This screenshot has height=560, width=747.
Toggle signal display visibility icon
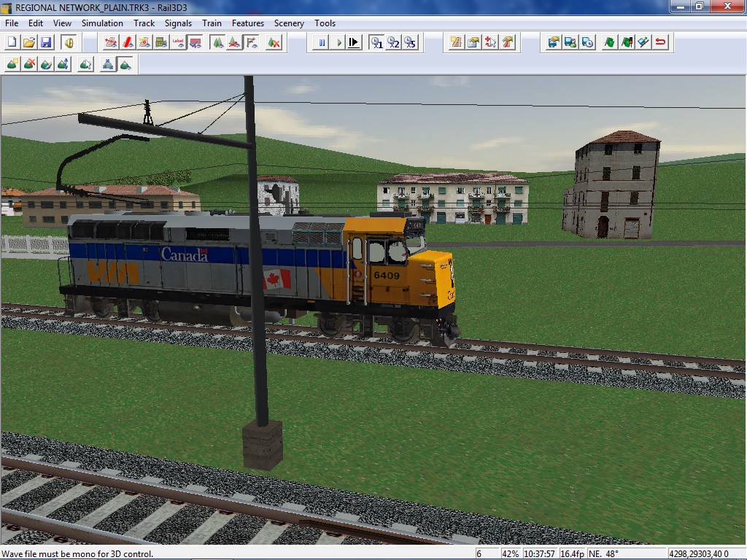pos(144,42)
